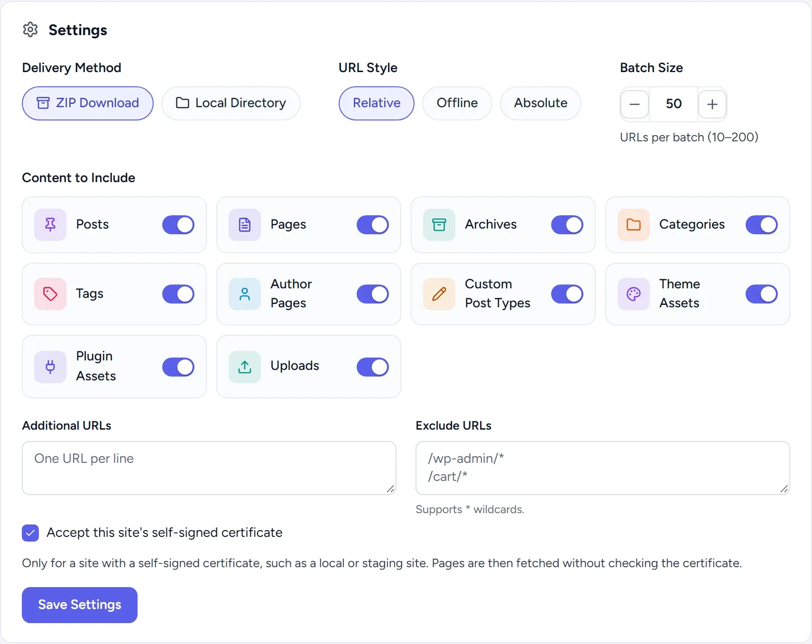The image size is (812, 644).
Task: Toggle the Uploads switch
Action: (373, 367)
